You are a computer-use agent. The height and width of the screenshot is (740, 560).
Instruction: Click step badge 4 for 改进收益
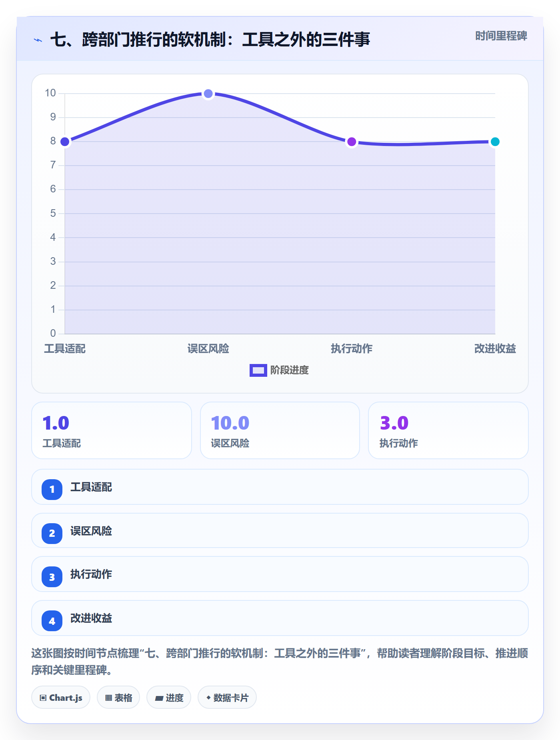(x=52, y=621)
